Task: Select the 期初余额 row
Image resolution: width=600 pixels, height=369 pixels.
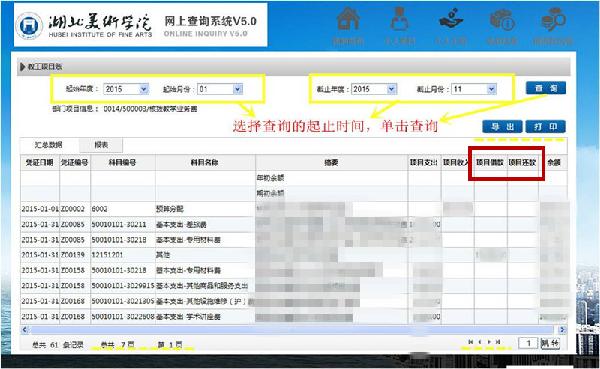Action: [x=294, y=193]
